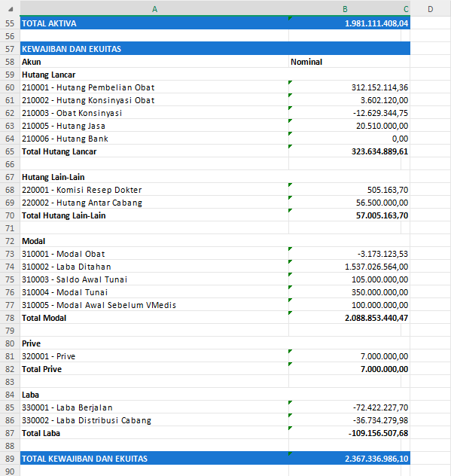Select the value 312.152.114,36 cell
Screen dimensions: 451x476
pos(349,87)
